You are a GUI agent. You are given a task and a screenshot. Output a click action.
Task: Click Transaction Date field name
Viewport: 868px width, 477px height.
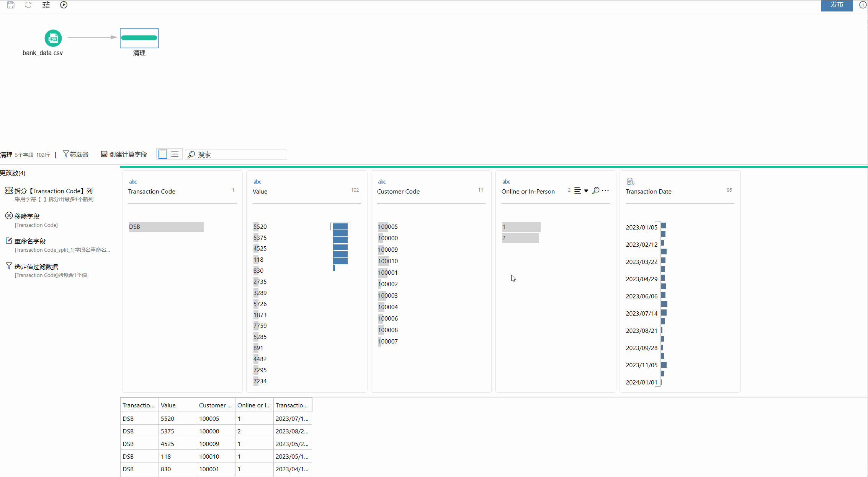(649, 191)
